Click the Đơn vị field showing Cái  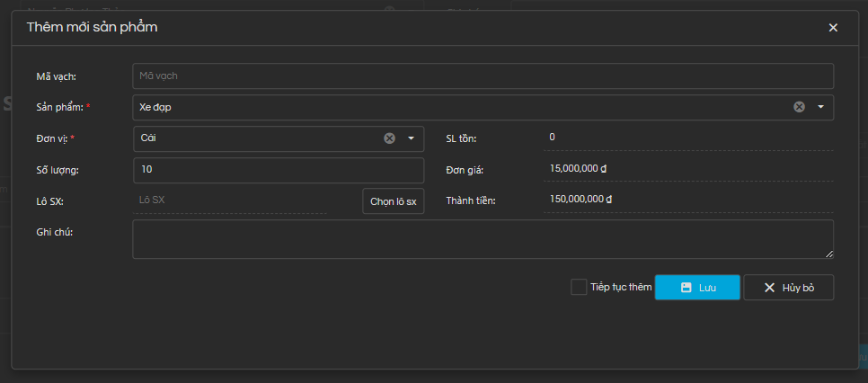pos(256,138)
